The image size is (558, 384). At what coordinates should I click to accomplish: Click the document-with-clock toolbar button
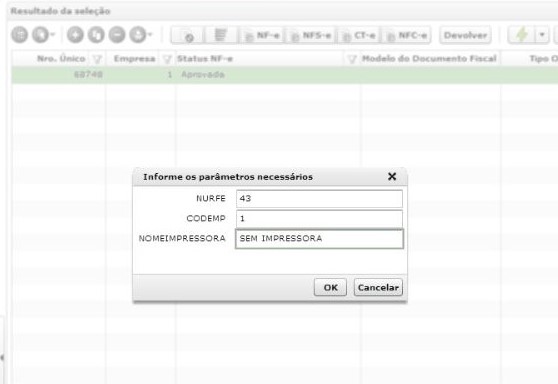(188, 35)
